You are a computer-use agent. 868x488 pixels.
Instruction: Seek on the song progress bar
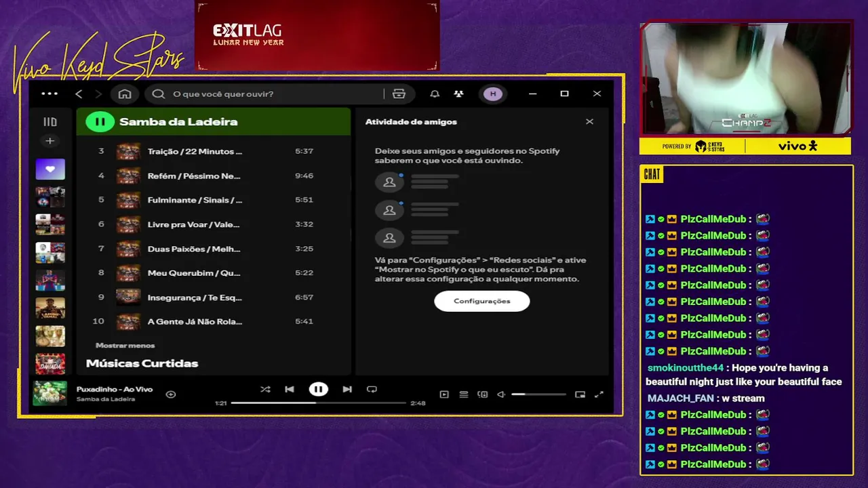(318, 403)
